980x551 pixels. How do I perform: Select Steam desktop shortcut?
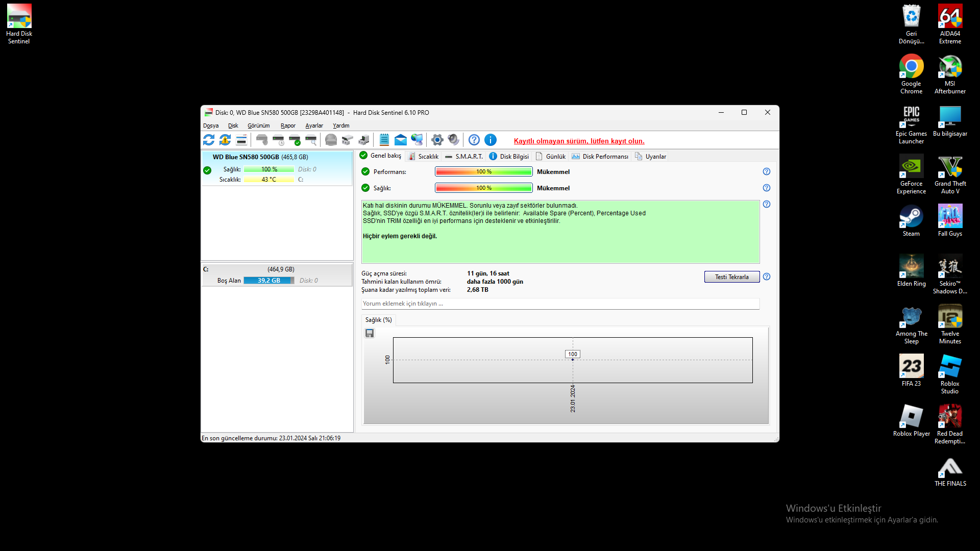[x=911, y=220]
